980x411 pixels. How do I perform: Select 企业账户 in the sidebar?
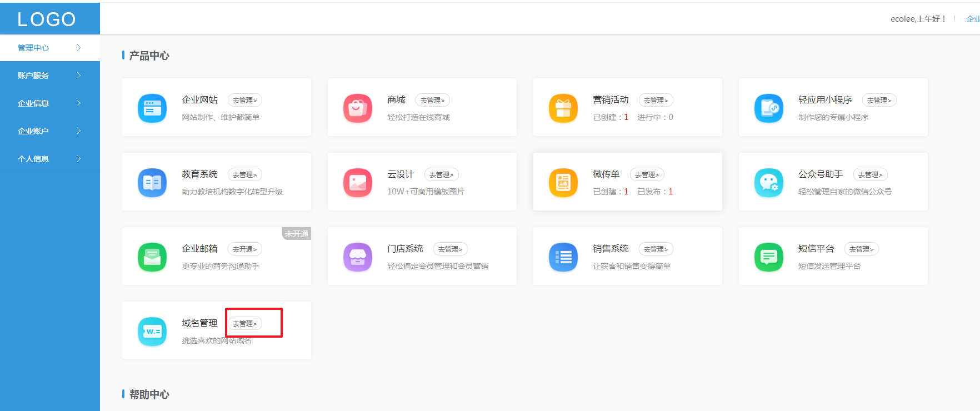tap(50, 131)
